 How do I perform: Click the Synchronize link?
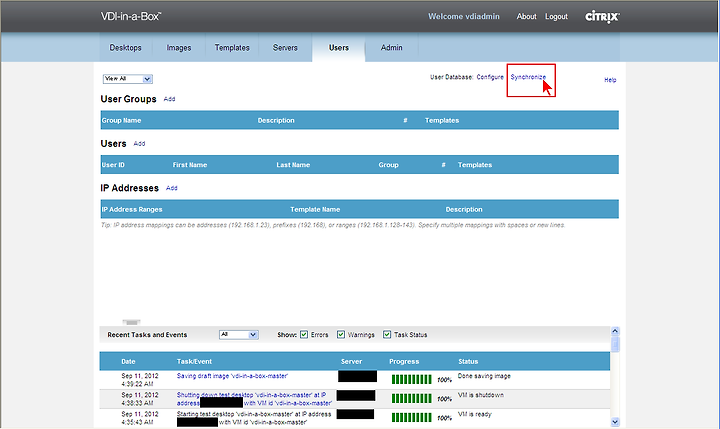[x=528, y=77]
